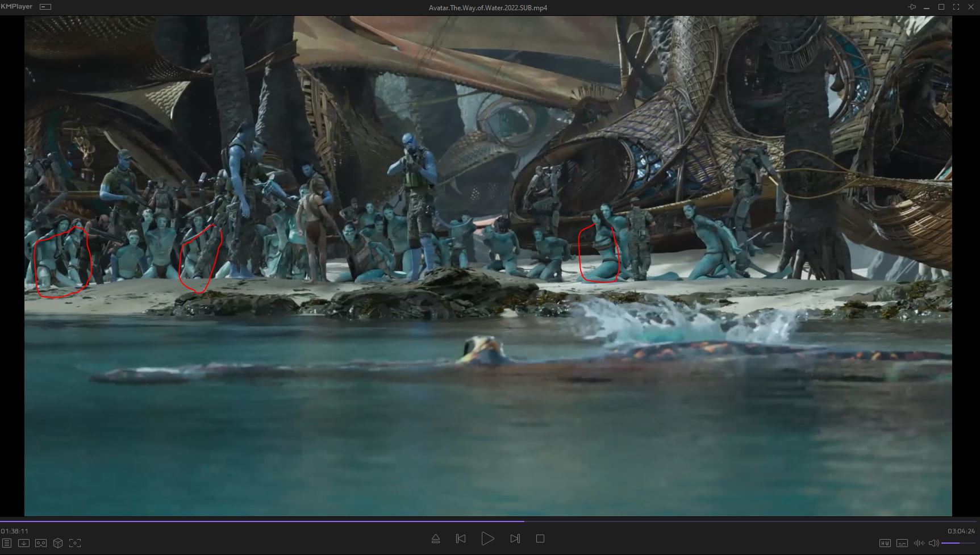
Task: Click the screen capture frame icon
Action: click(75, 543)
